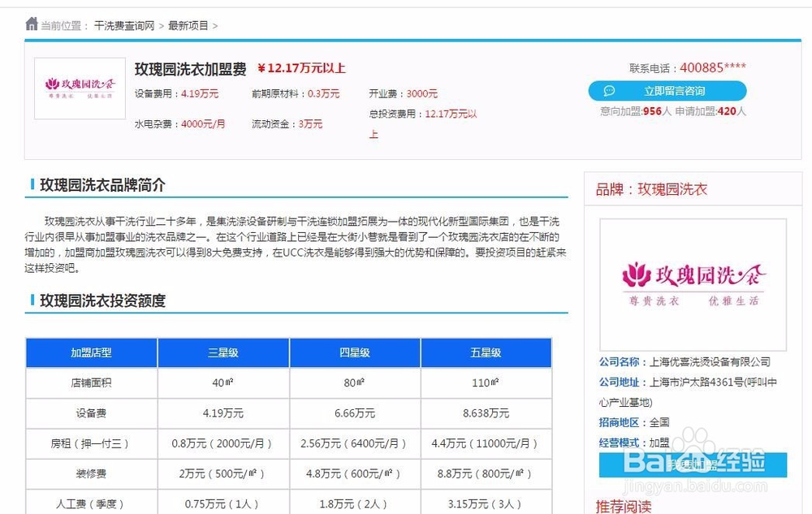
Task: Open 干洗费查询网 breadcrumb link
Action: (124, 26)
